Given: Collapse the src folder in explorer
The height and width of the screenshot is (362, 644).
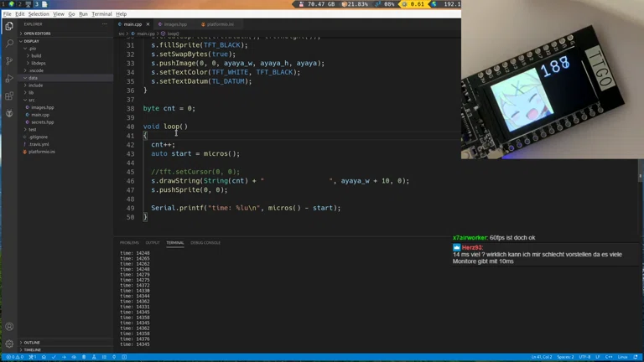Looking at the screenshot, I should [x=32, y=100].
